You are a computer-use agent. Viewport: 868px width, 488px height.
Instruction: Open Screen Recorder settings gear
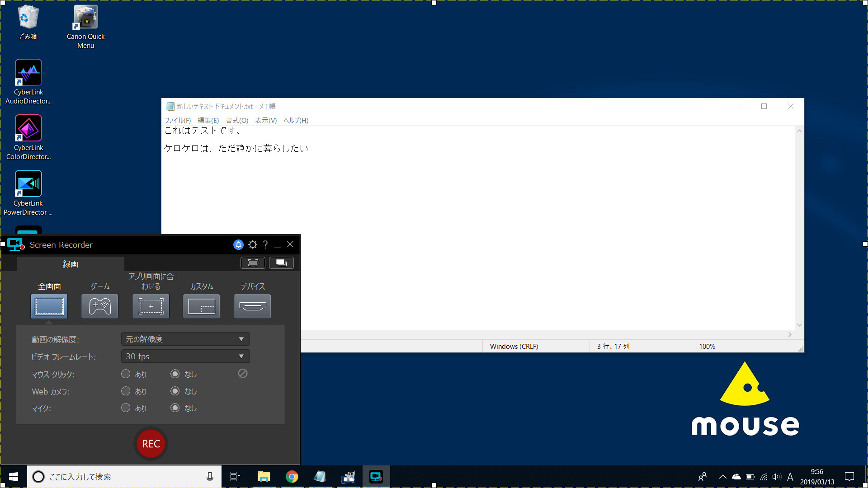point(251,244)
